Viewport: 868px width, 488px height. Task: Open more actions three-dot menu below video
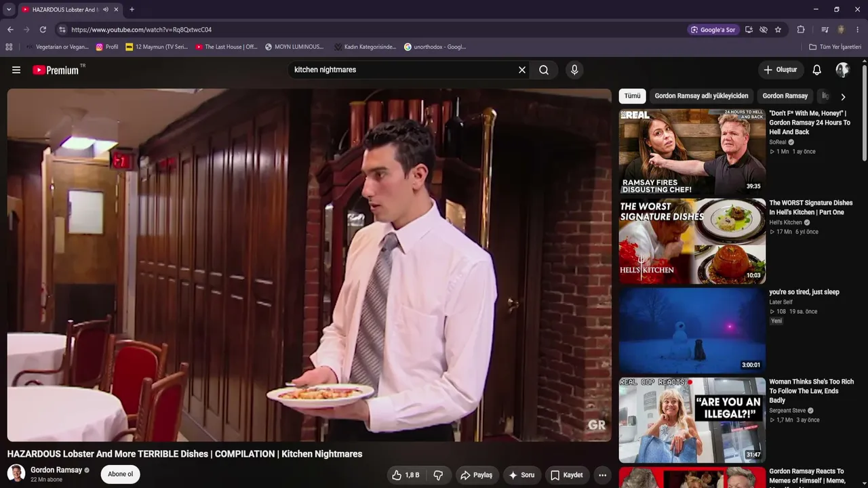[x=602, y=475]
